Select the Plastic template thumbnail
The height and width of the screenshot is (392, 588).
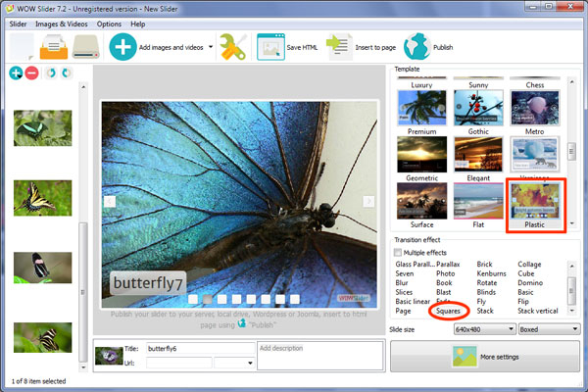coord(534,201)
